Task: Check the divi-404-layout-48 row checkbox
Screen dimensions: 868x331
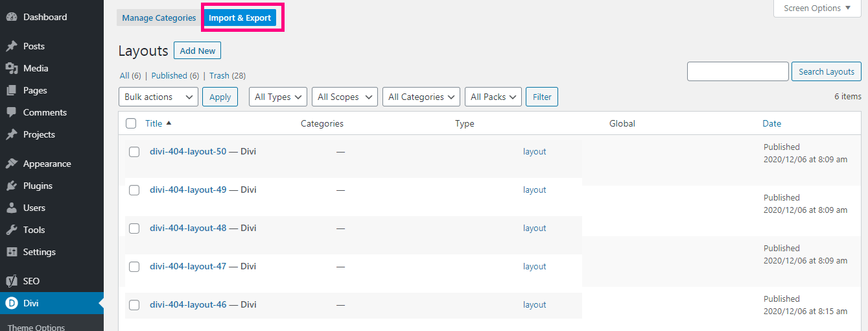Action: [x=134, y=228]
